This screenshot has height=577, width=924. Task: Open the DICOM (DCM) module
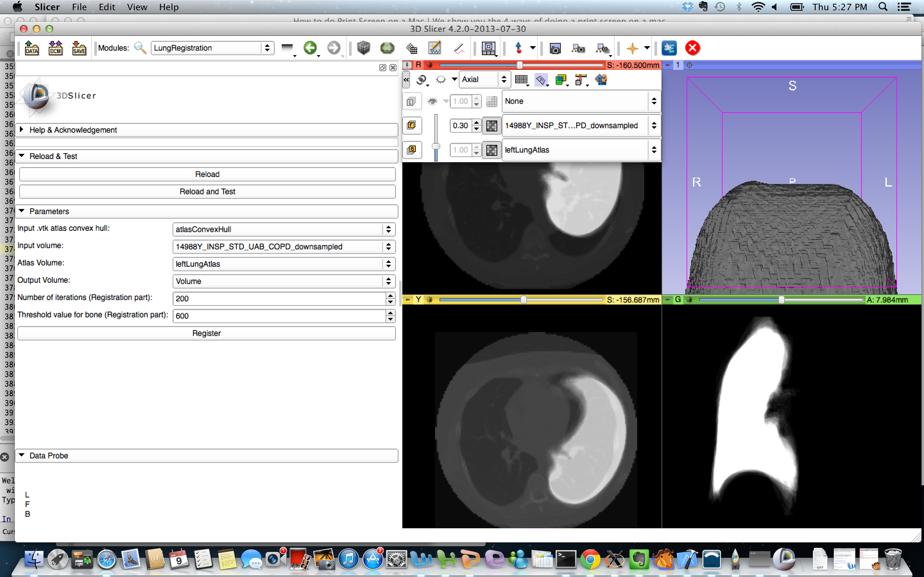tap(56, 48)
